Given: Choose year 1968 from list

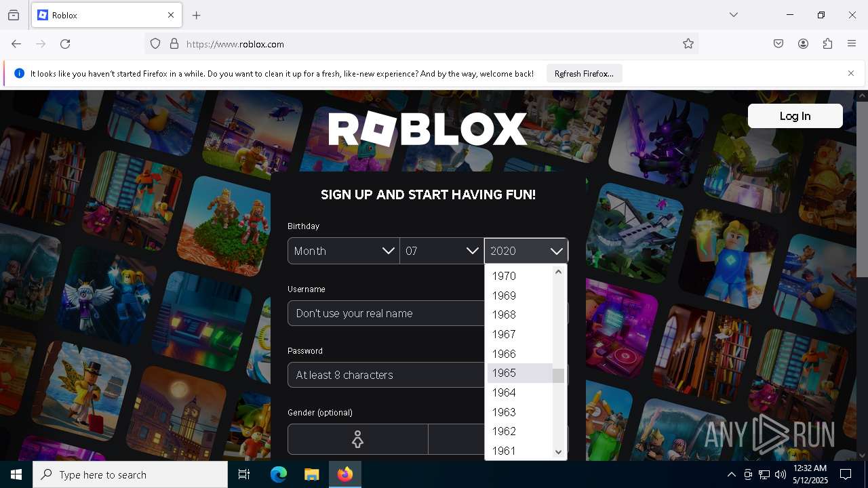Looking at the screenshot, I should click(x=519, y=314).
